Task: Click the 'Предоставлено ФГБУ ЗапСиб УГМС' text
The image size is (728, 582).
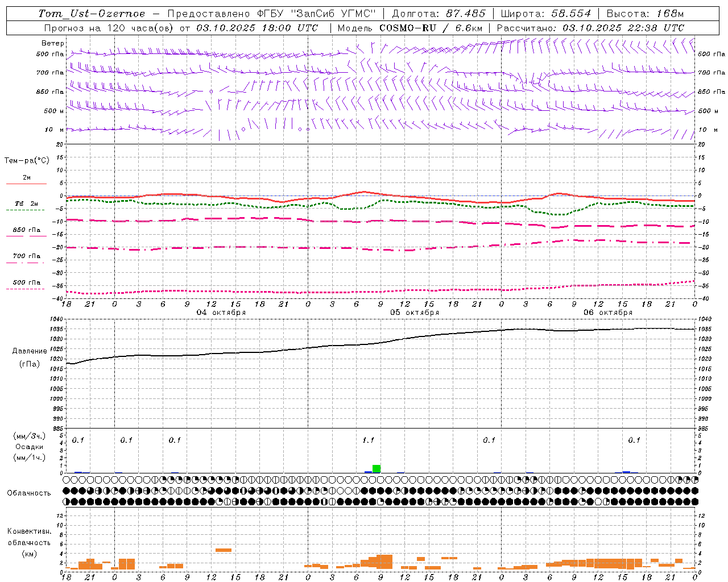Action: click(x=272, y=14)
